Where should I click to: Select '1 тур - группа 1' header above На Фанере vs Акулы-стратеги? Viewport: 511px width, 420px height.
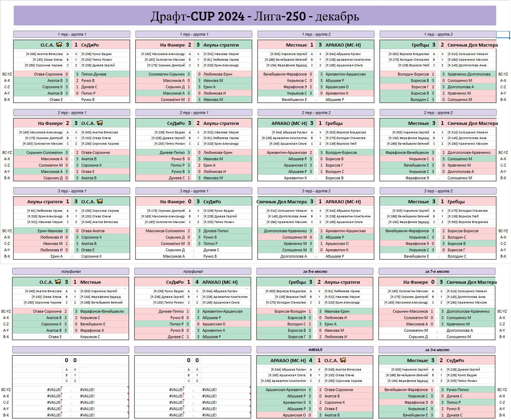coord(194,34)
